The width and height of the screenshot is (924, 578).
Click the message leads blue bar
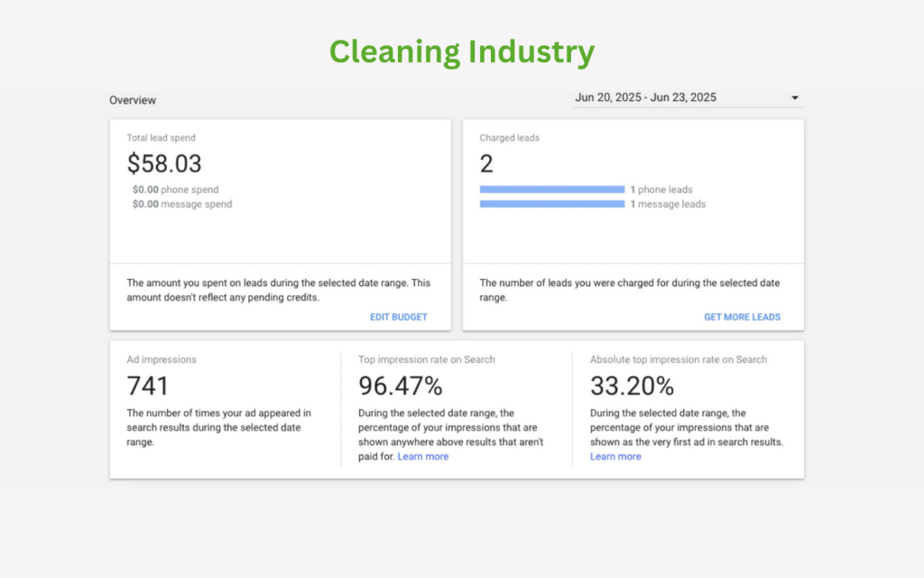point(551,204)
